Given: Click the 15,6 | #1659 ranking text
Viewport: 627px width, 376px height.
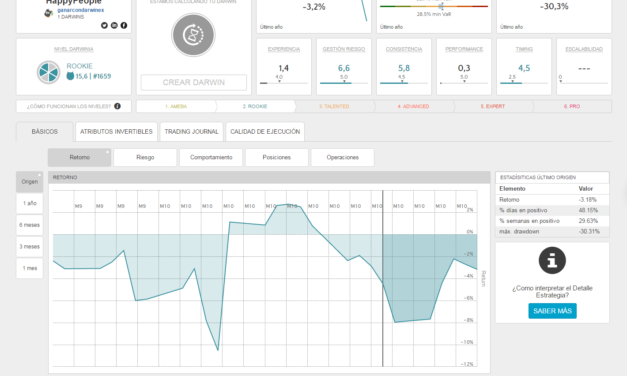Looking at the screenshot, I should point(93,76).
